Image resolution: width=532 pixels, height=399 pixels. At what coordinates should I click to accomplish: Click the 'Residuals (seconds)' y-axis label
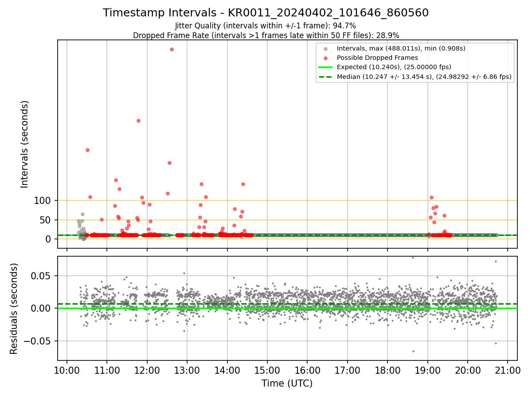14,309
